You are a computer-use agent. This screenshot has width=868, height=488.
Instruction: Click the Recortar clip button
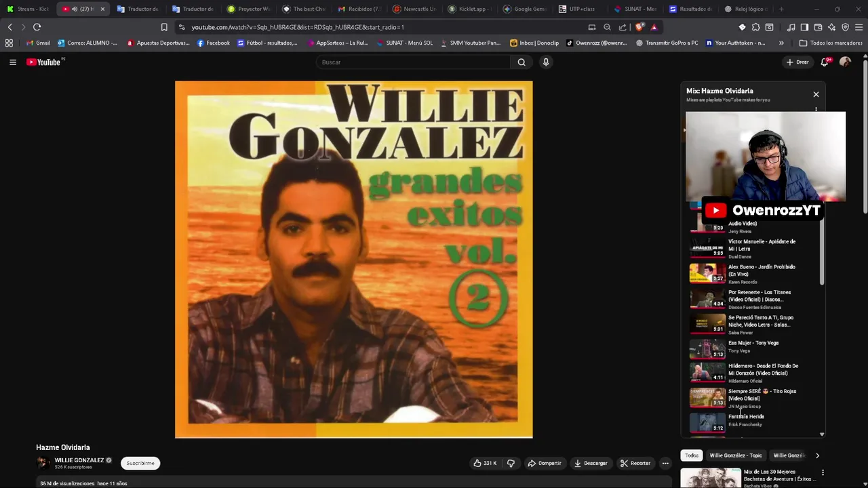point(635,463)
